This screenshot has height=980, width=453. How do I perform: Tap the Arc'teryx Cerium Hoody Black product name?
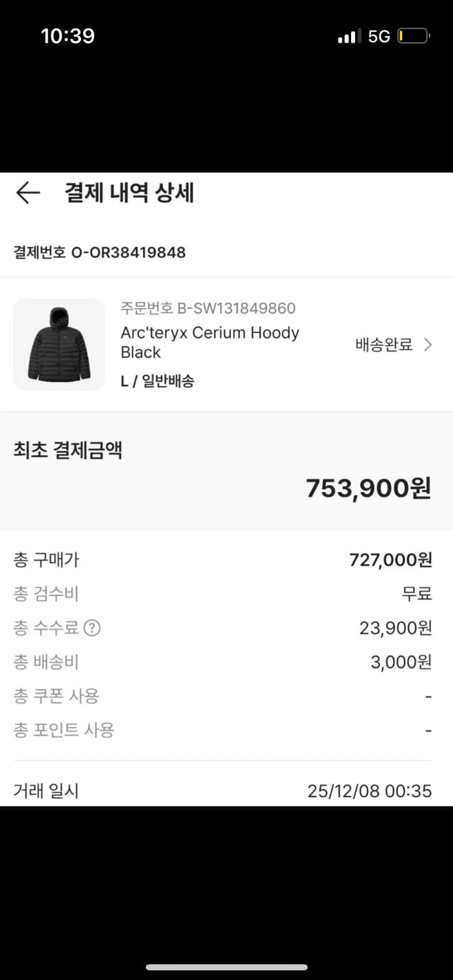[210, 343]
